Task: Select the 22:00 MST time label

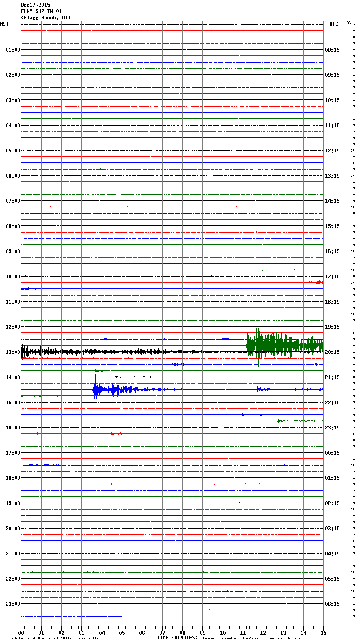Action: click(x=13, y=579)
